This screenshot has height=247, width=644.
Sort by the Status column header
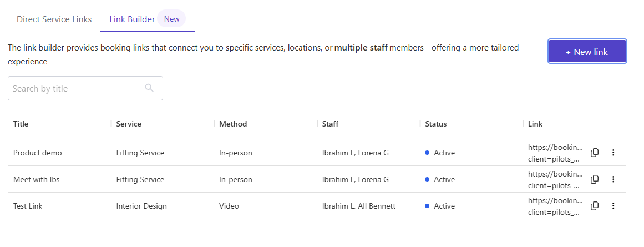tap(435, 124)
